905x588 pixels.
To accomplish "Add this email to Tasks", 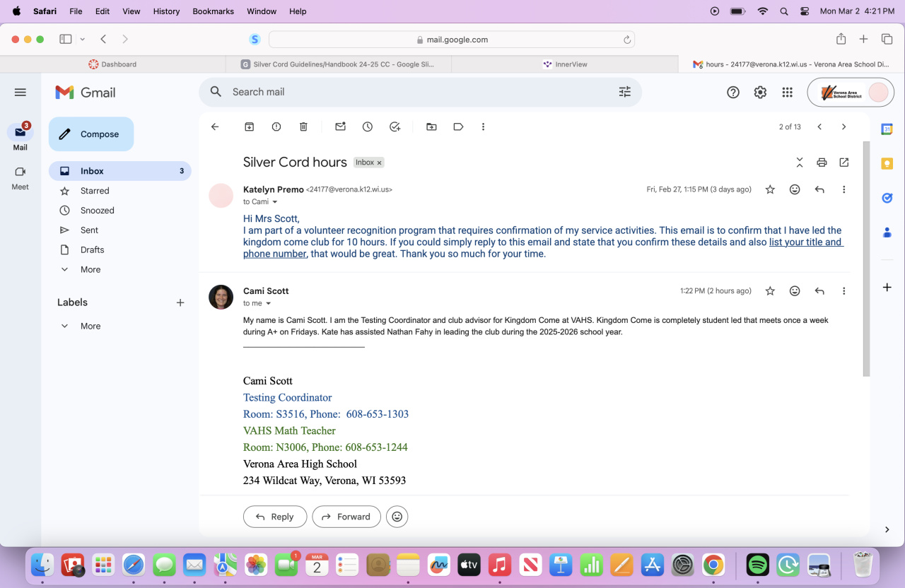I will [x=395, y=127].
